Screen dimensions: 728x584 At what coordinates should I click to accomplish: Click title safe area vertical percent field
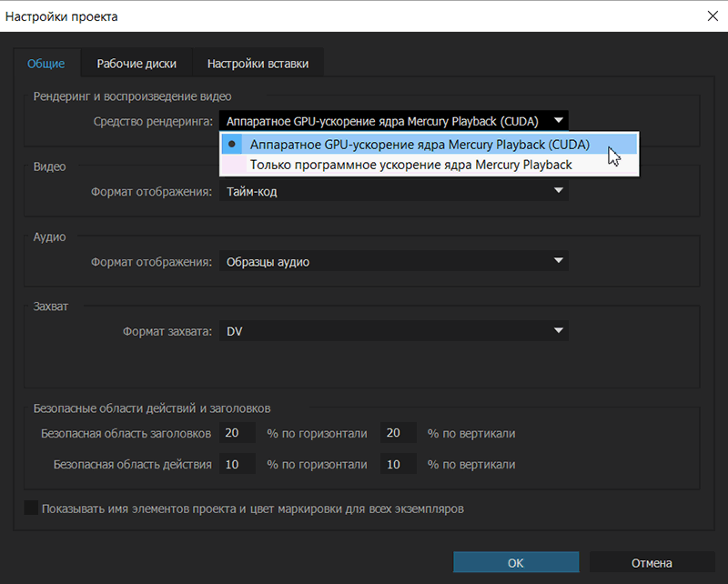click(x=399, y=433)
